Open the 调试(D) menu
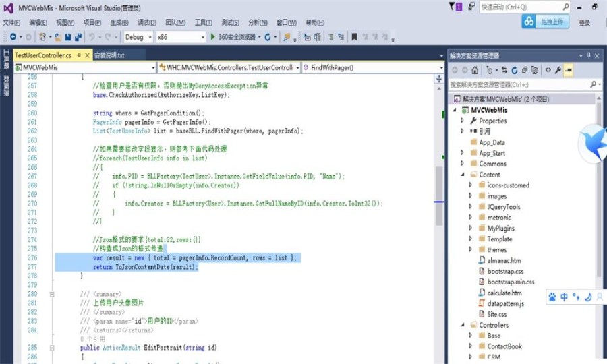This screenshot has height=364, width=607. 146,22
